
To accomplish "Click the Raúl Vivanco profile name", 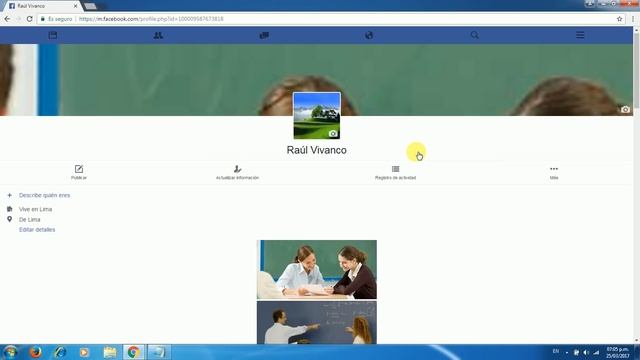I will click(x=316, y=150).
